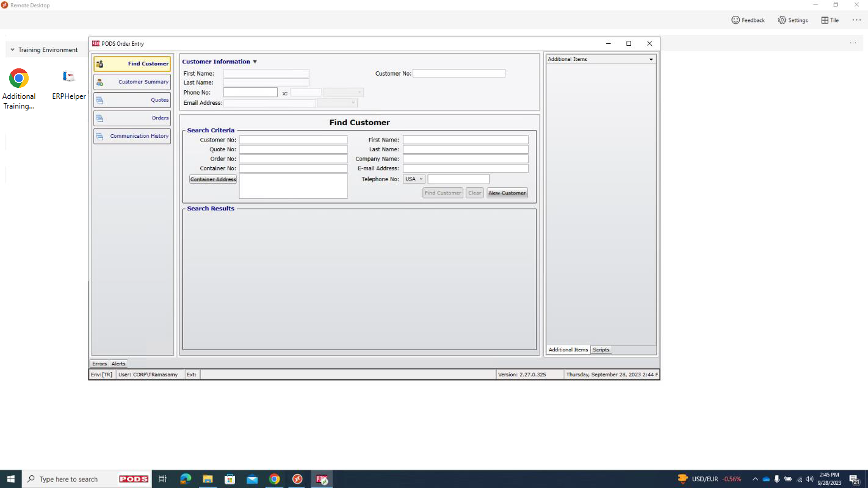868x488 pixels.
Task: Open the Customer Summary section
Action: [132, 82]
